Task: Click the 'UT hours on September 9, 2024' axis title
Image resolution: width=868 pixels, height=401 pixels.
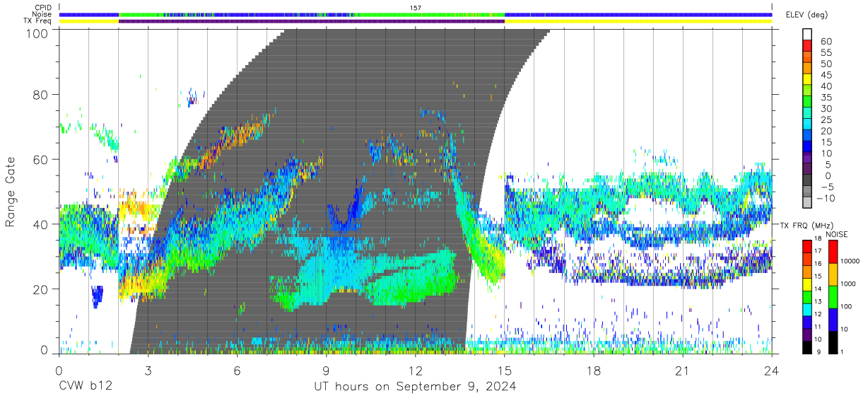Action: pyautogui.click(x=415, y=387)
